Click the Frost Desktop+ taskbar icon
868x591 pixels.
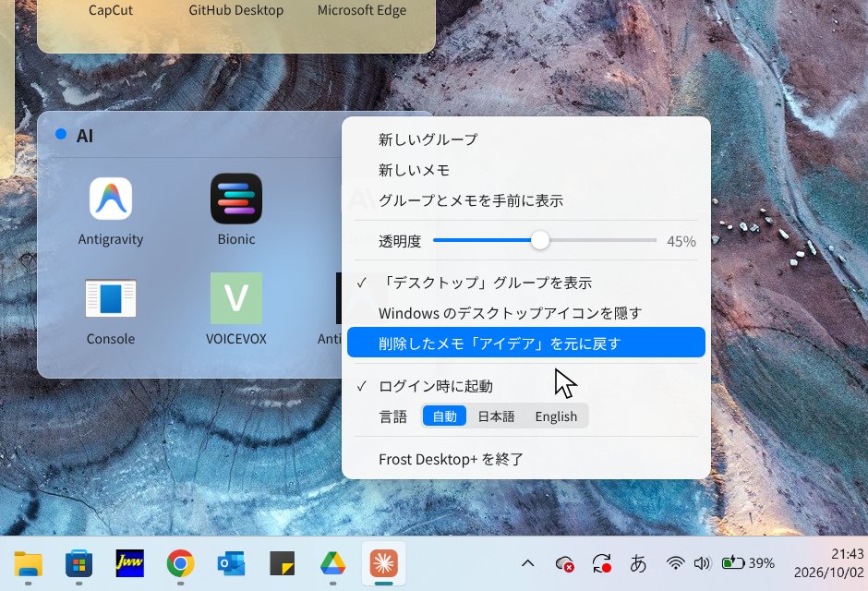(383, 564)
